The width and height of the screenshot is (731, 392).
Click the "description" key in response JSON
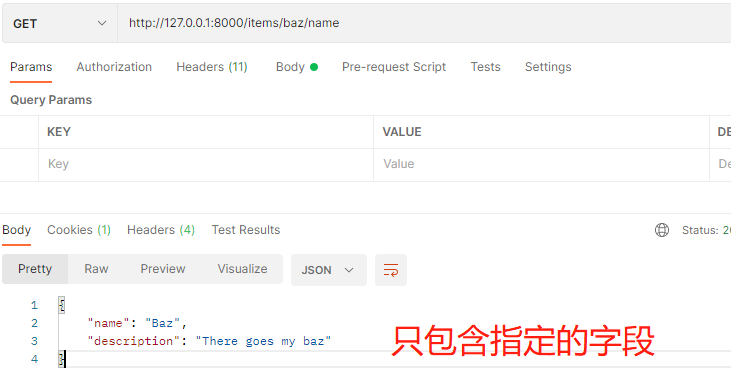click(133, 341)
